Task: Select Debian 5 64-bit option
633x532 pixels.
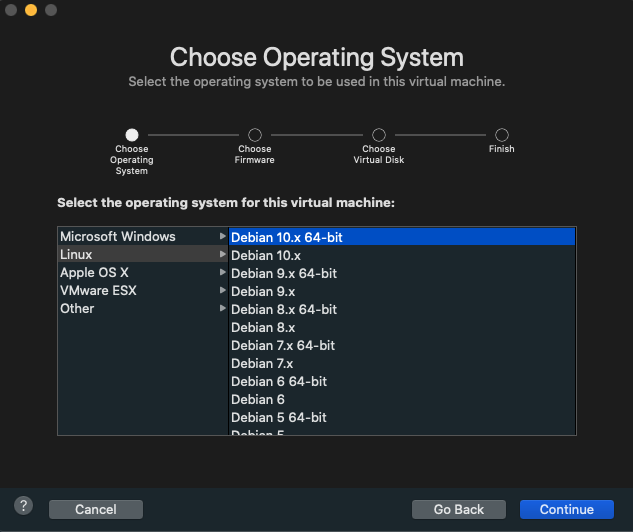Action: (279, 417)
